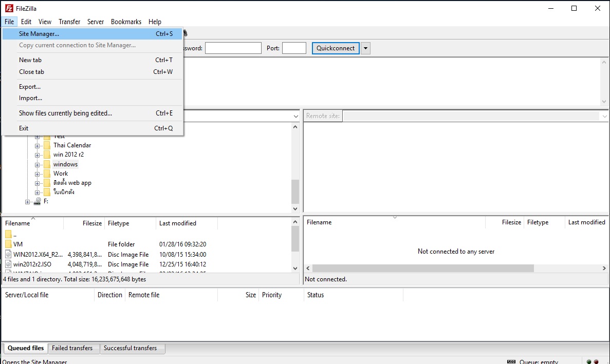Expand the win 2012 r2 folder node
The height and width of the screenshot is (364, 610).
pos(37,155)
